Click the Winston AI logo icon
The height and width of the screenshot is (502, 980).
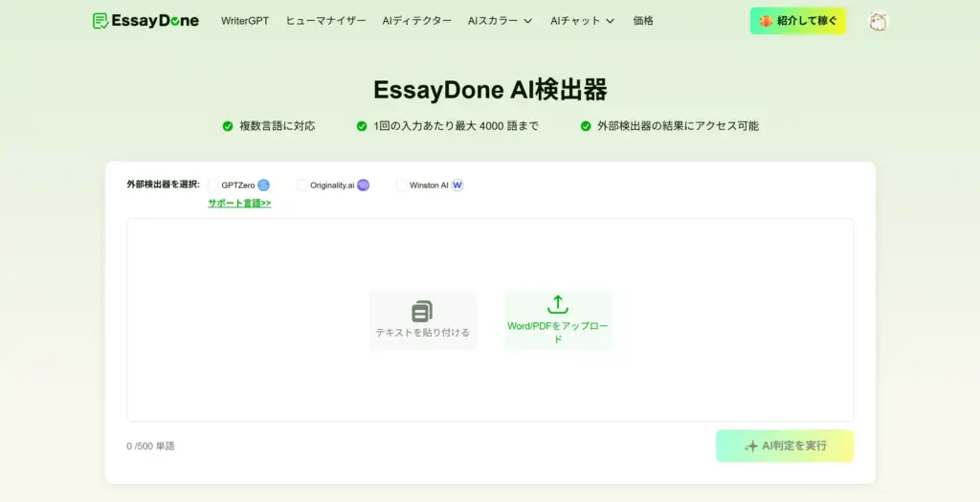point(457,186)
